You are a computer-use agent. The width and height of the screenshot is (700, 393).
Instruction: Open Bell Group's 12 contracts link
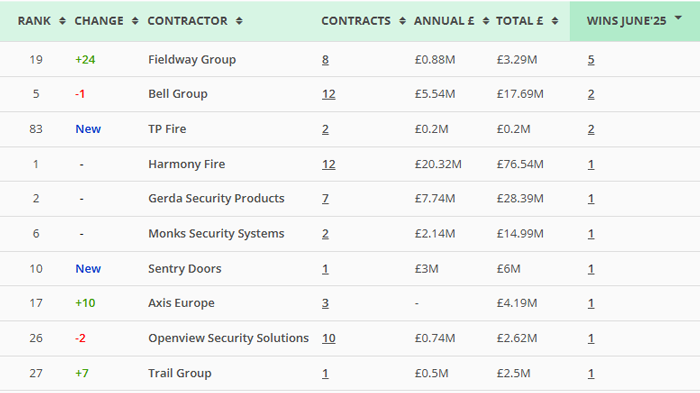coord(329,94)
